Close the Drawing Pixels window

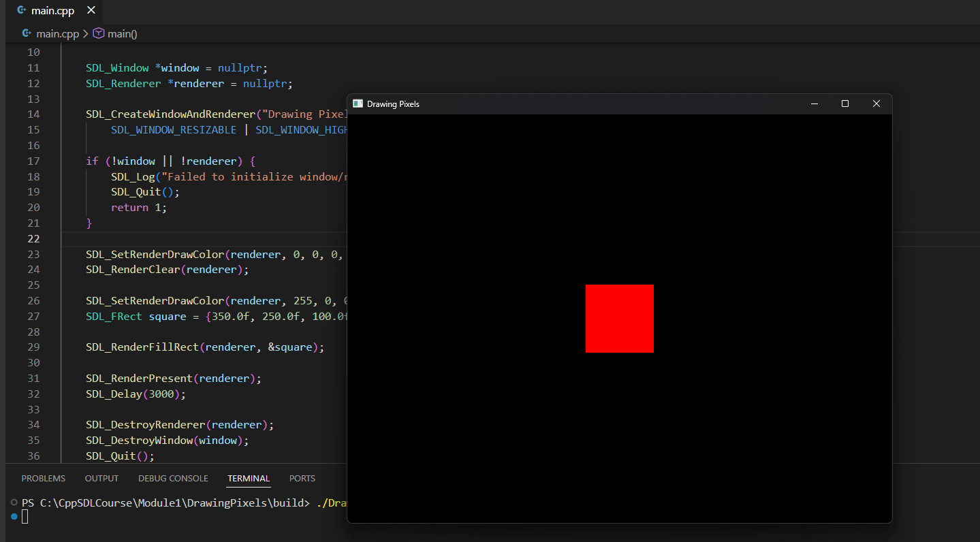tap(876, 103)
